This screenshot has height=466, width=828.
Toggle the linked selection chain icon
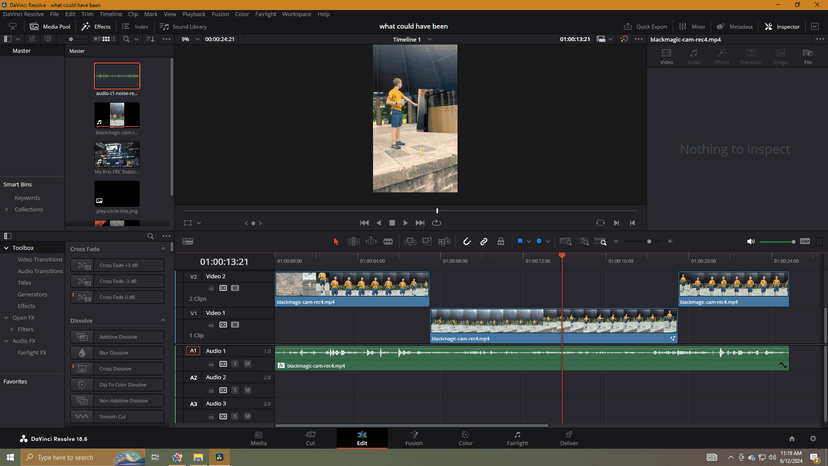483,241
